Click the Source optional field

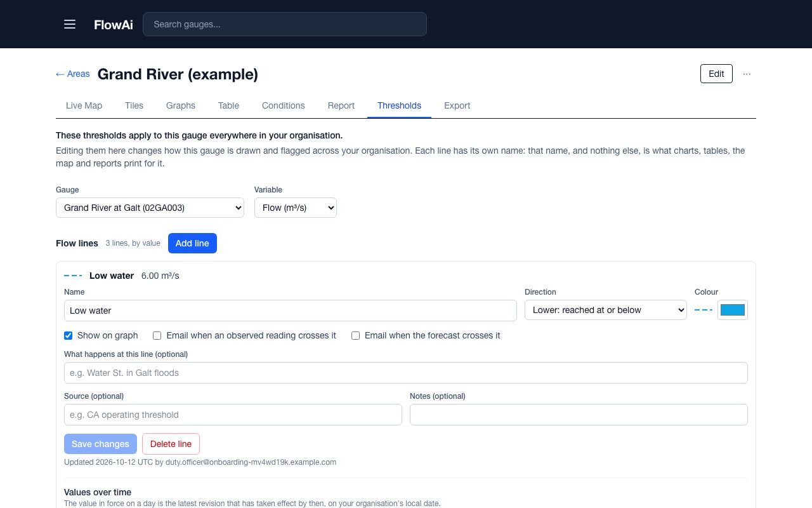233,415
